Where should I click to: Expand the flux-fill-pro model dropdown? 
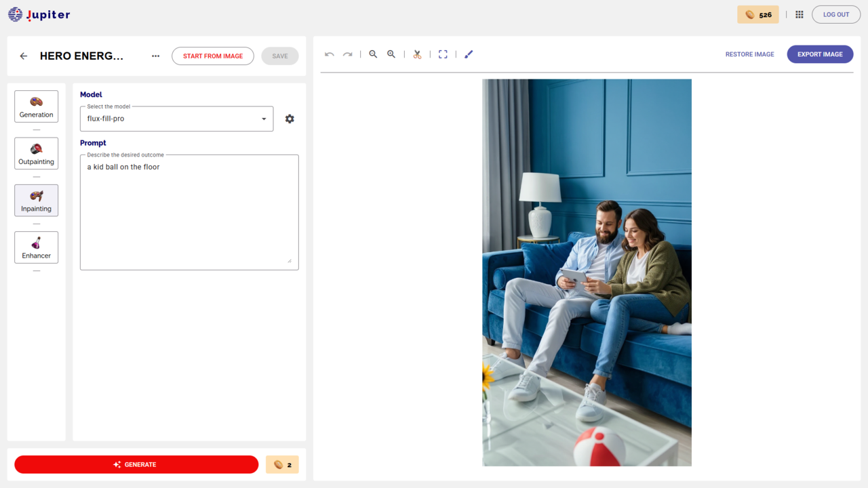tap(176, 119)
